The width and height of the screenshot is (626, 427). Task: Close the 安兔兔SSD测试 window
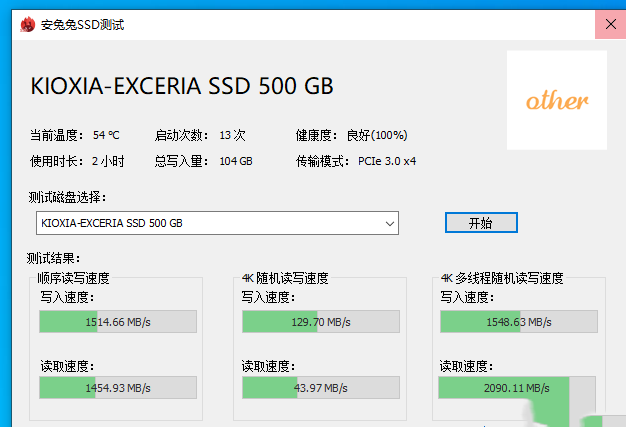pos(610,24)
